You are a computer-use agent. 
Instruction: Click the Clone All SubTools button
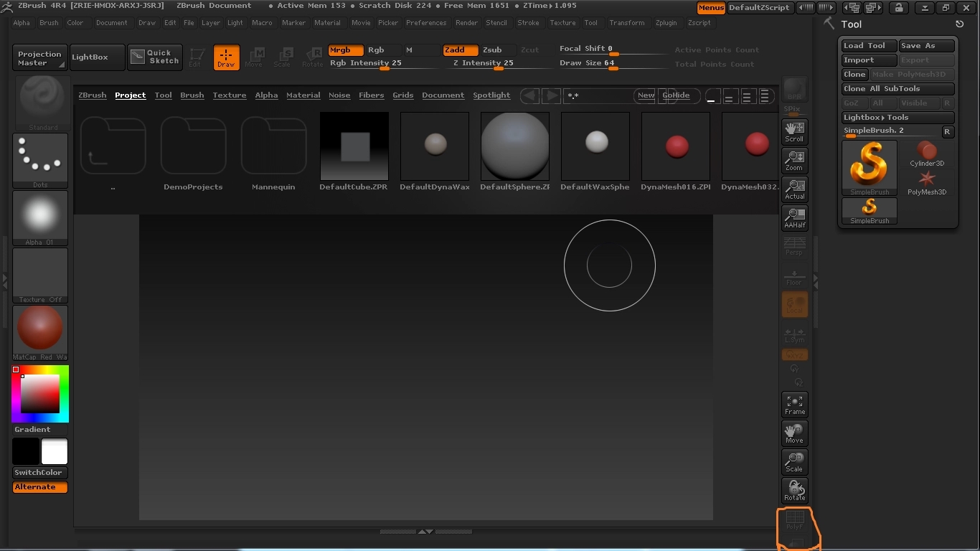coord(898,89)
